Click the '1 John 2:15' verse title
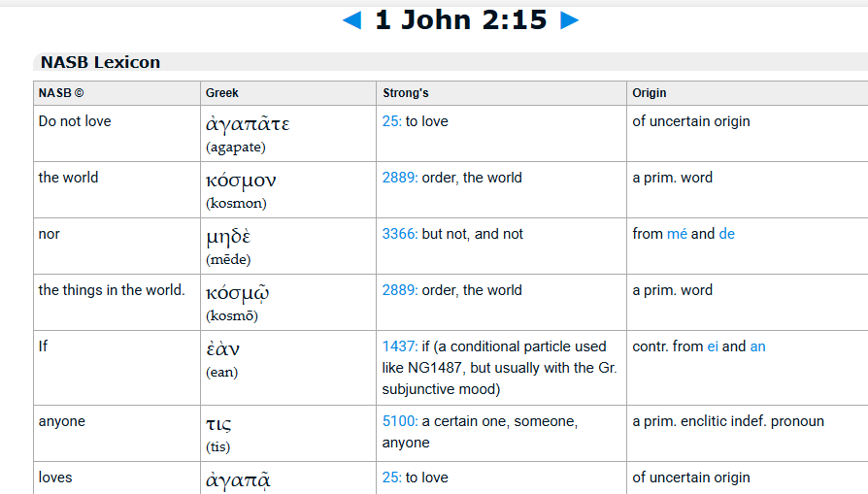The image size is (868, 494). point(460,19)
